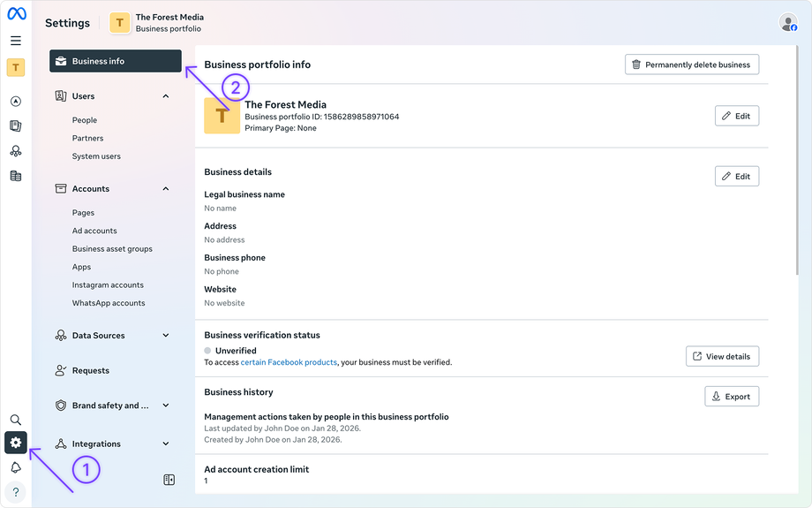Open the People settings page
This screenshot has height=508, width=812.
[x=85, y=120]
